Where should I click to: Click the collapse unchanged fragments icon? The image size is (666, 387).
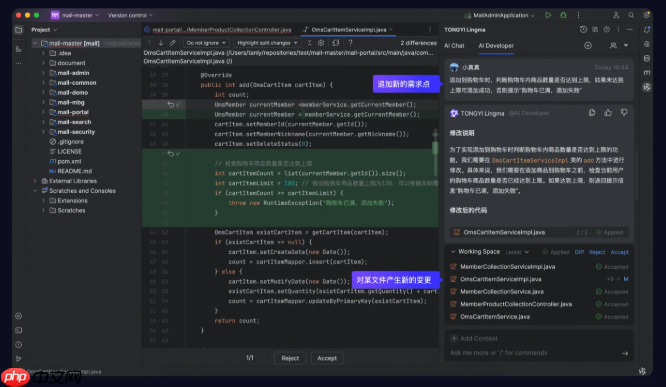(x=309, y=43)
